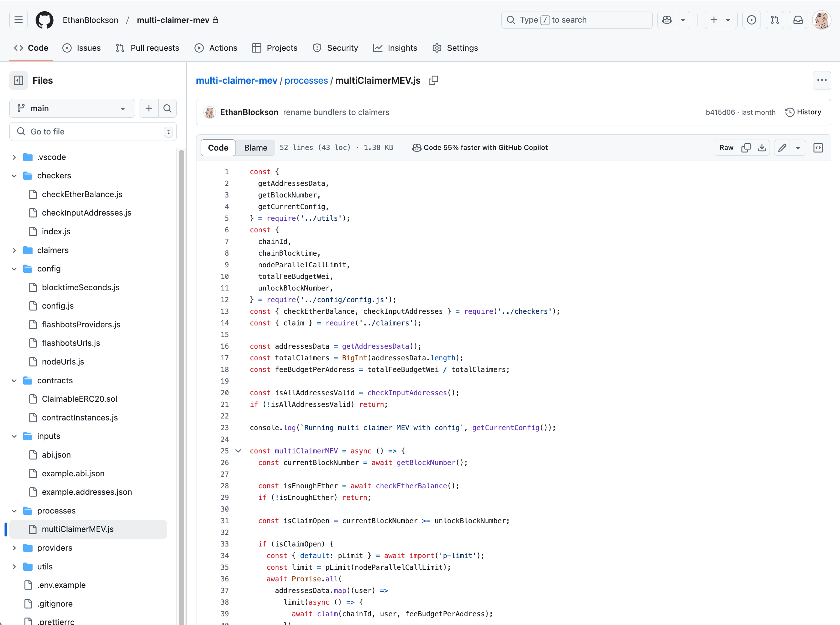Copy raw file contents icon
The height and width of the screenshot is (625, 840).
(x=746, y=148)
